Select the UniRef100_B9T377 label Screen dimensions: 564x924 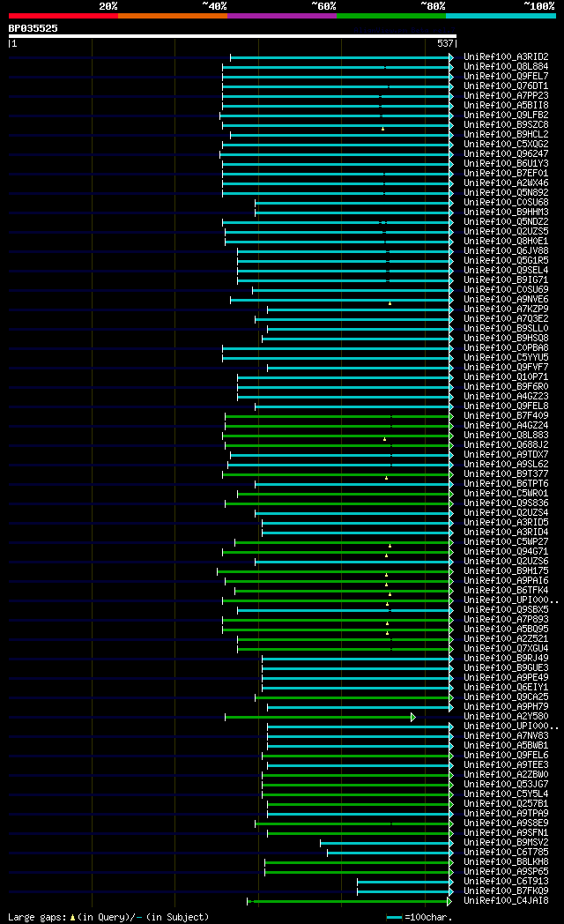tap(506, 474)
